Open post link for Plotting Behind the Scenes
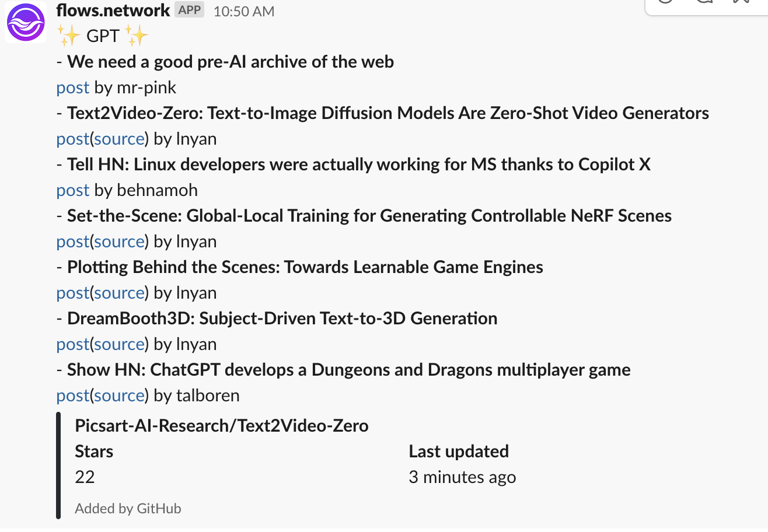Viewport: 768px width, 532px height. point(73,293)
